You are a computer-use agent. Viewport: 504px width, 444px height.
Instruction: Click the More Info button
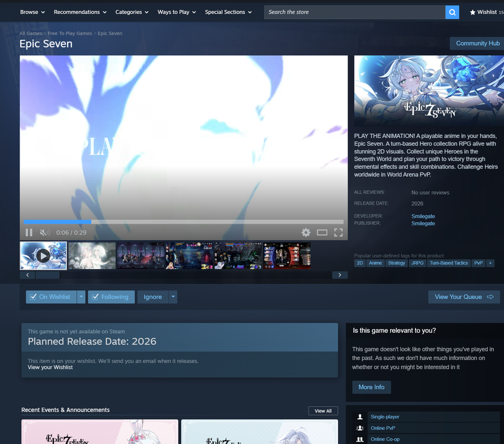371,387
